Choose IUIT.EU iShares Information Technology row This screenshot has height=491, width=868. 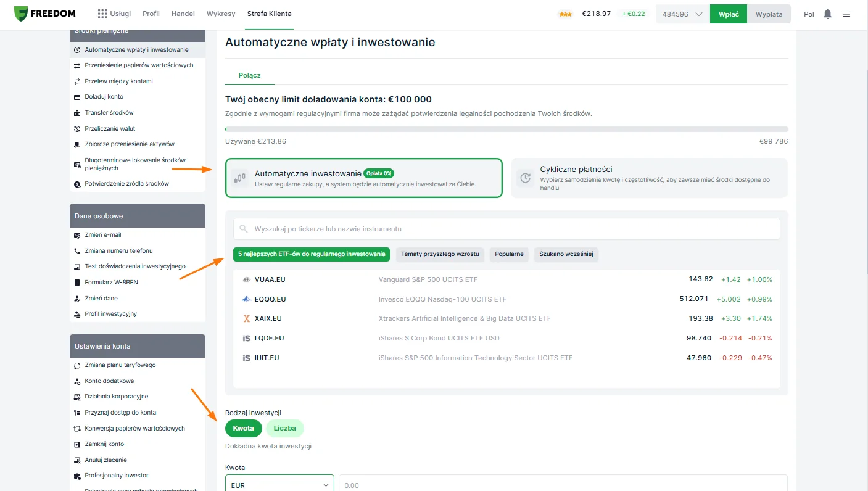[506, 358]
